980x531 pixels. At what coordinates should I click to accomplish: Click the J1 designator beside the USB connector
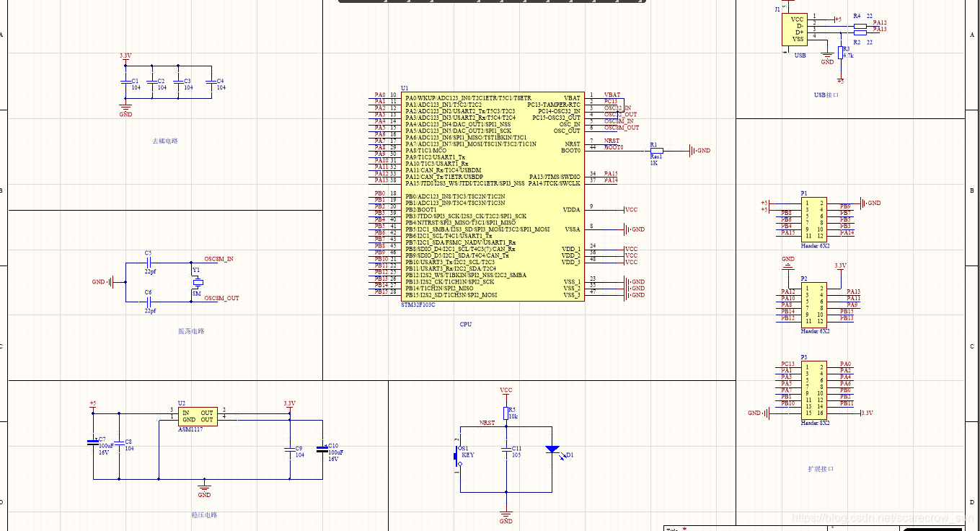coord(777,9)
